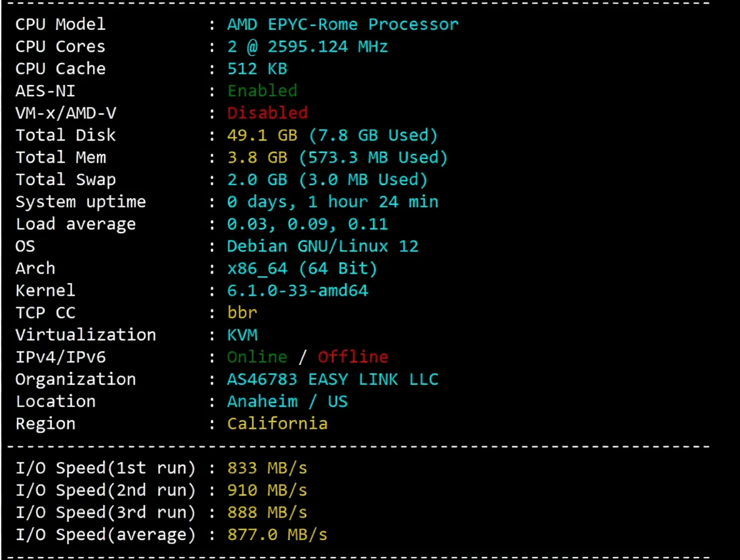Image resolution: width=740 pixels, height=560 pixels.
Task: Click the load average values 0.03, 0.09, 0.11
Action: point(307,224)
